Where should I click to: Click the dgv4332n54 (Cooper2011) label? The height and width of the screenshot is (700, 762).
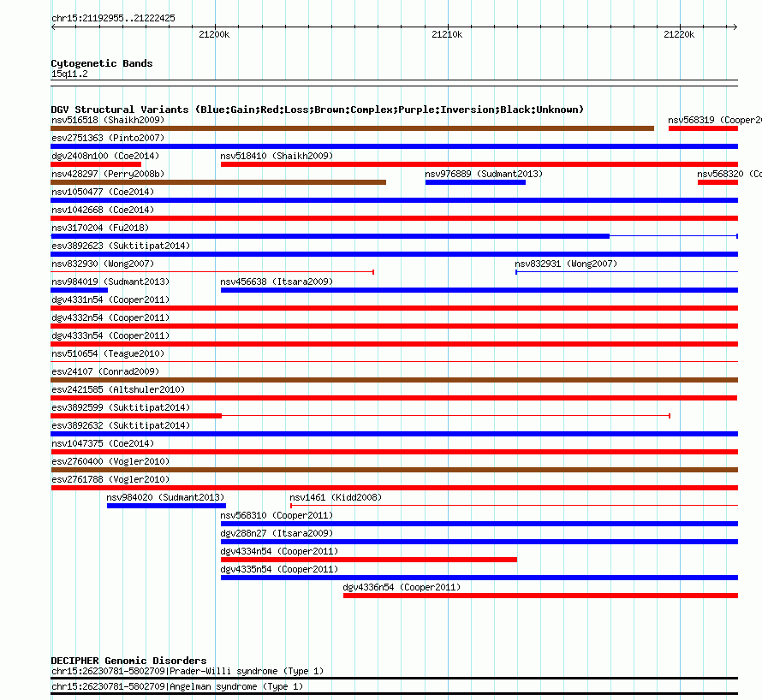110,317
